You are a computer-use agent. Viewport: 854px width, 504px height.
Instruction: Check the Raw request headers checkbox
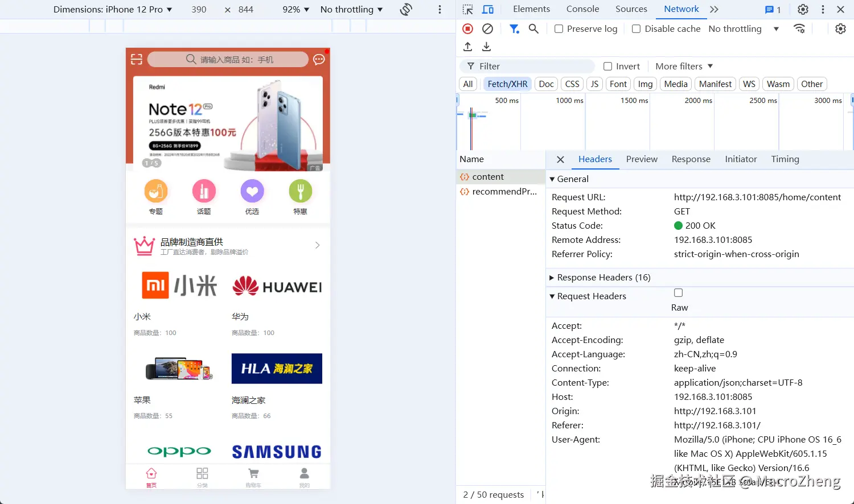click(679, 293)
